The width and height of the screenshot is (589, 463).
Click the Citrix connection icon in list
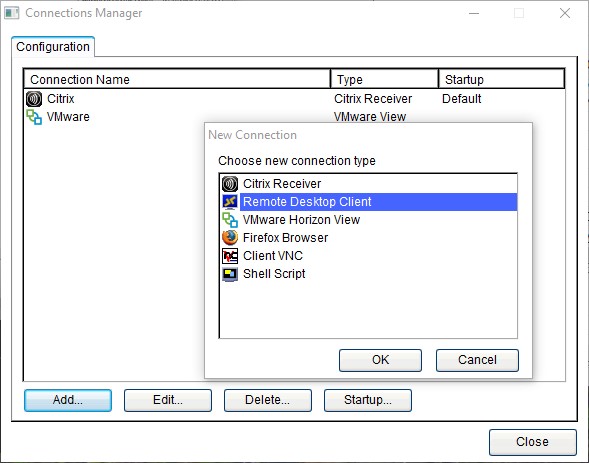pos(34,99)
